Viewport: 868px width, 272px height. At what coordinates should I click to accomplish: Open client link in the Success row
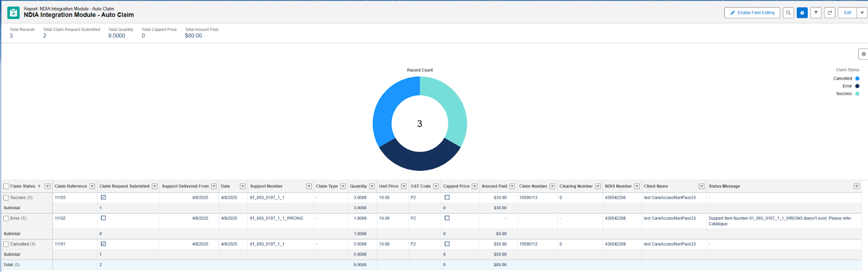tap(669, 198)
